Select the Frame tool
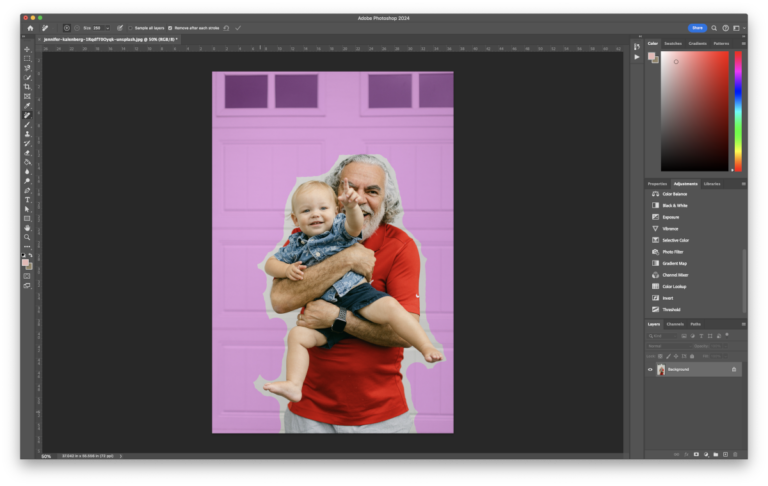 [x=27, y=97]
